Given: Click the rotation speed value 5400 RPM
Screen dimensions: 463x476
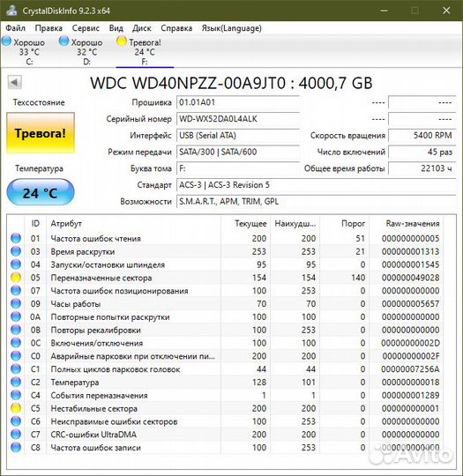Looking at the screenshot, I should tap(422, 136).
